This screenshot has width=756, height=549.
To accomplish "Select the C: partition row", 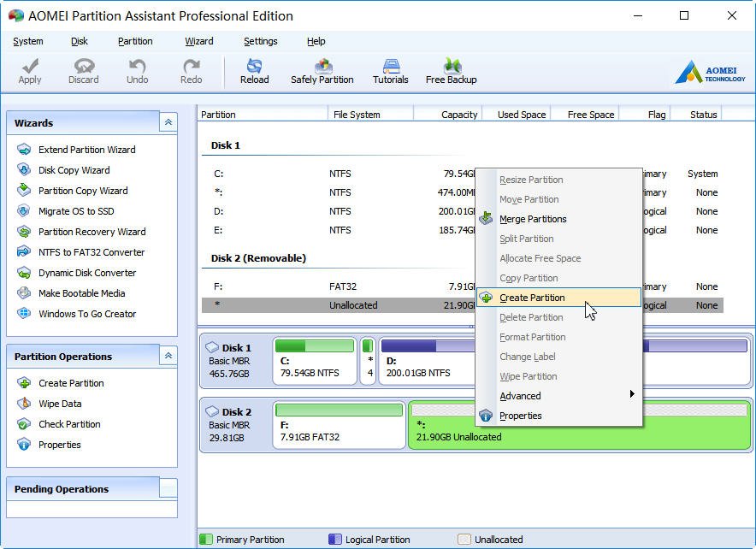I will (x=338, y=174).
